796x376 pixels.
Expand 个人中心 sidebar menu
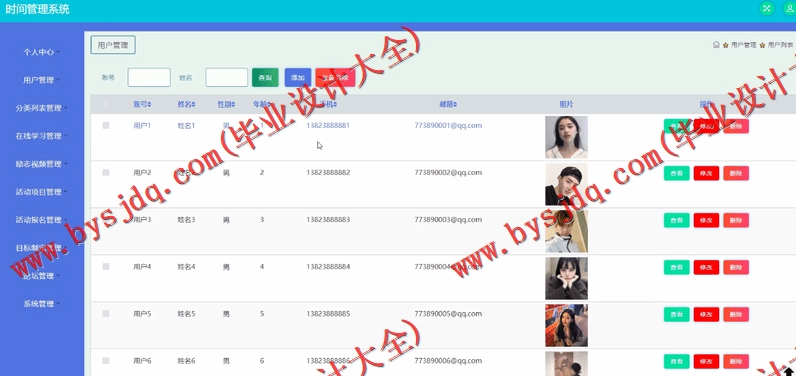(x=41, y=52)
